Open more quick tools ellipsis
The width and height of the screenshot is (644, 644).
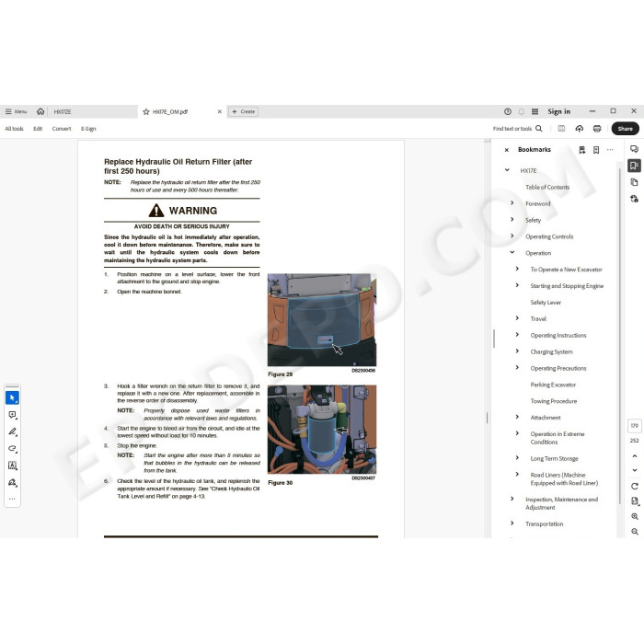click(12, 499)
